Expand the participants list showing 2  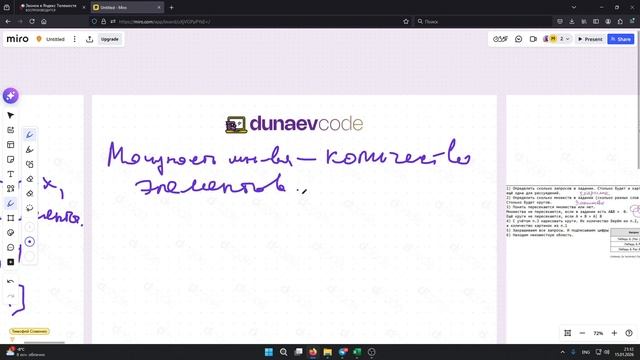(564, 39)
